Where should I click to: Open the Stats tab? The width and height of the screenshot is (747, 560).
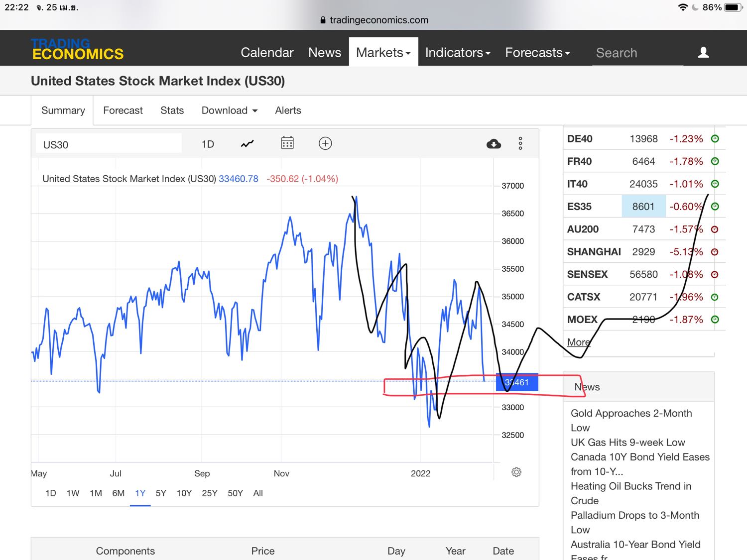(172, 111)
